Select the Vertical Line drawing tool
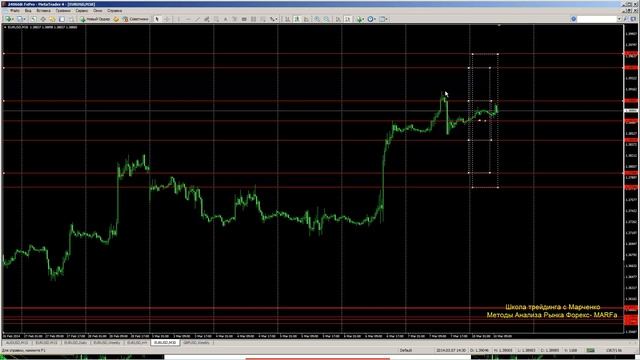 pyautogui.click(x=178, y=19)
